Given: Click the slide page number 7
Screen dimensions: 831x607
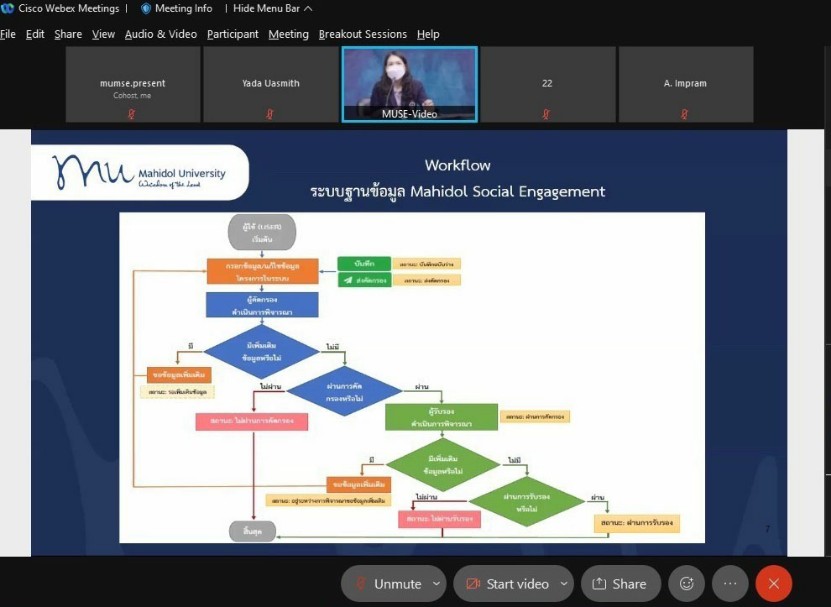Looking at the screenshot, I should point(767,529).
